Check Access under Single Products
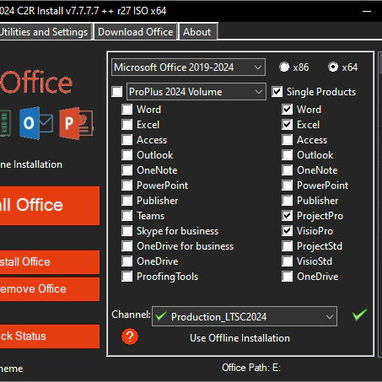 [287, 140]
